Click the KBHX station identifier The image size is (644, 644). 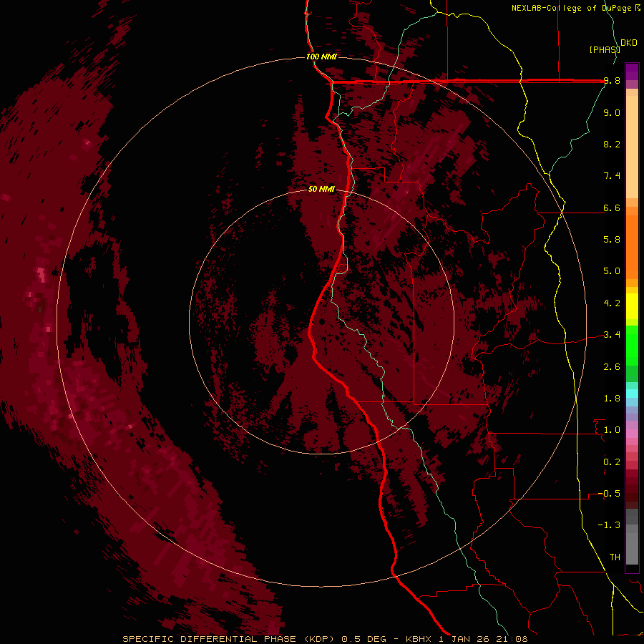click(419, 639)
